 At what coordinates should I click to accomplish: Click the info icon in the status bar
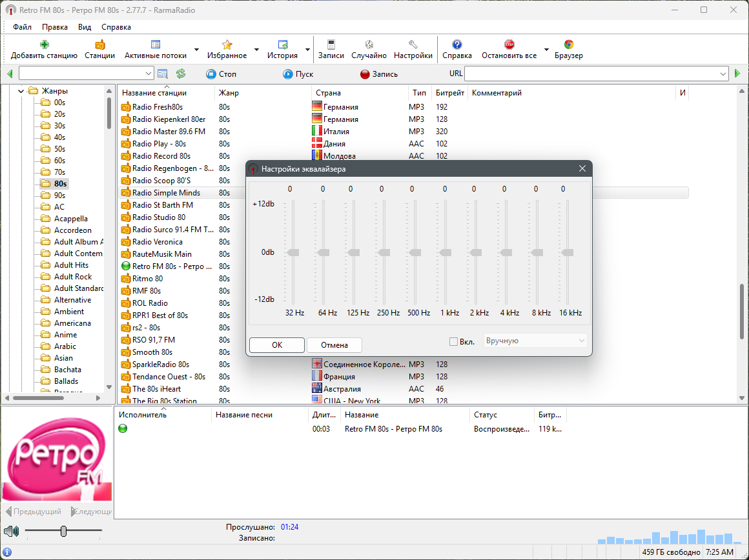(7, 552)
